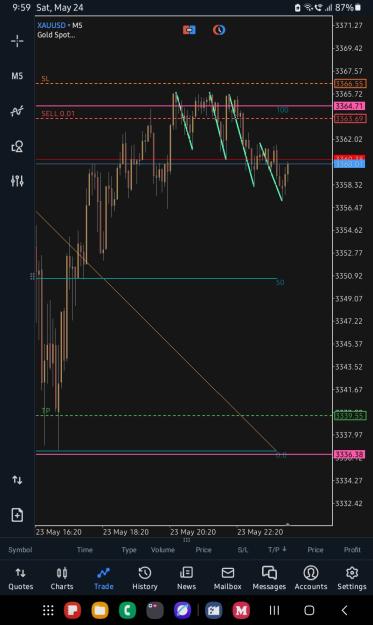Image resolution: width=373 pixels, height=625 pixels.
Task: Tap the XAUUSD symbol title
Action: (51, 26)
